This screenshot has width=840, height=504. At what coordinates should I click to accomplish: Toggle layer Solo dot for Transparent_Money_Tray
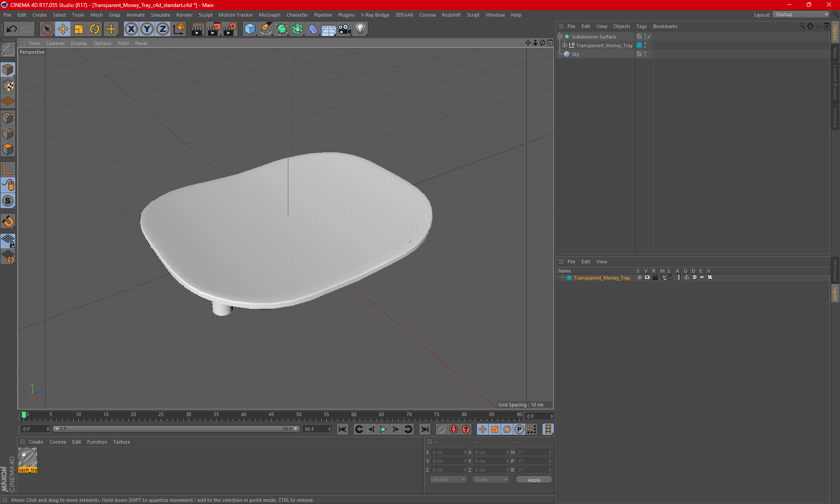pos(639,277)
